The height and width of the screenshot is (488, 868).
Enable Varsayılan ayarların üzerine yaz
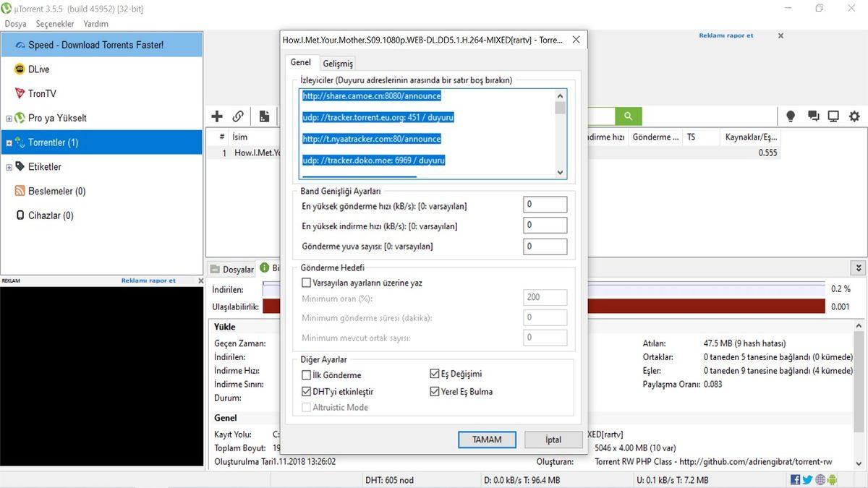coord(306,282)
